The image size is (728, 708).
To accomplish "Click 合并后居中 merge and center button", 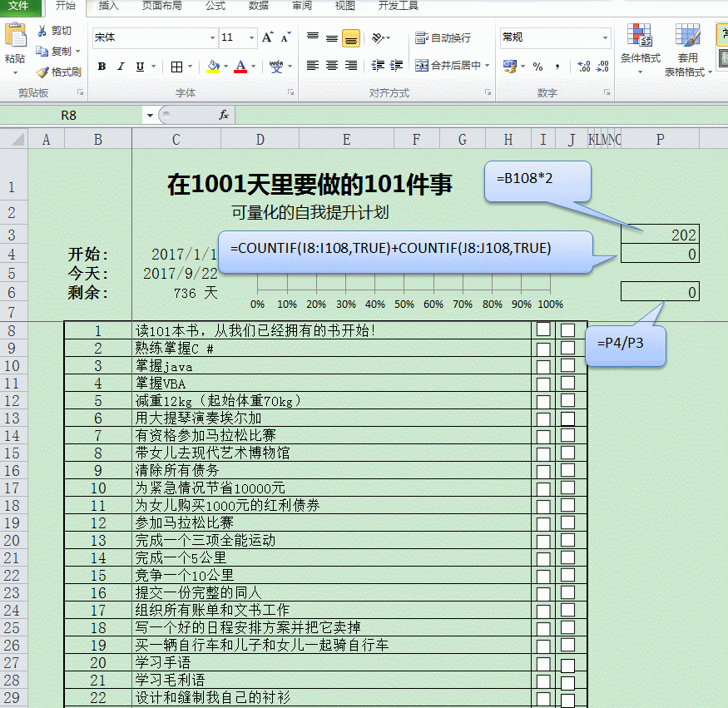I will tap(448, 66).
